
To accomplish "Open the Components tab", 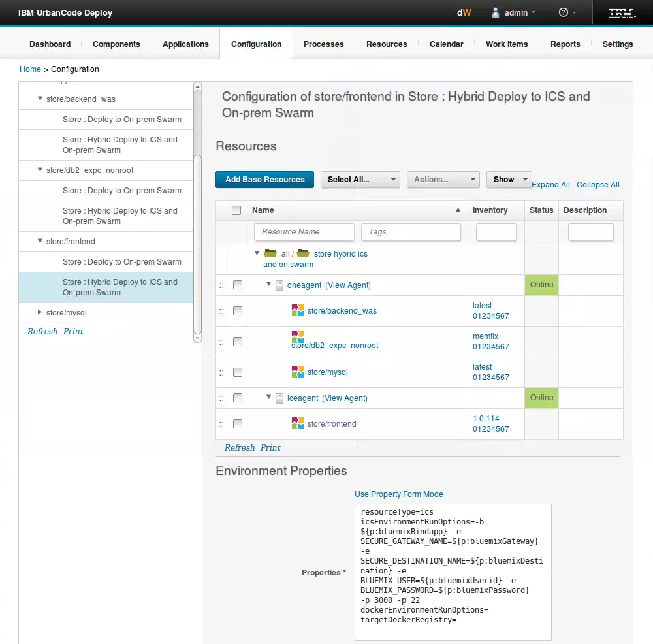I will 116,44.
